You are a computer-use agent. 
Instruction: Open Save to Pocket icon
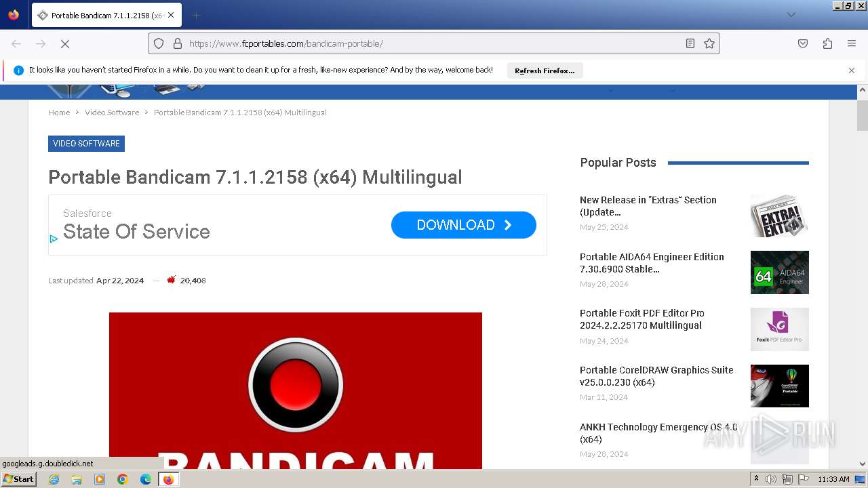click(x=803, y=43)
